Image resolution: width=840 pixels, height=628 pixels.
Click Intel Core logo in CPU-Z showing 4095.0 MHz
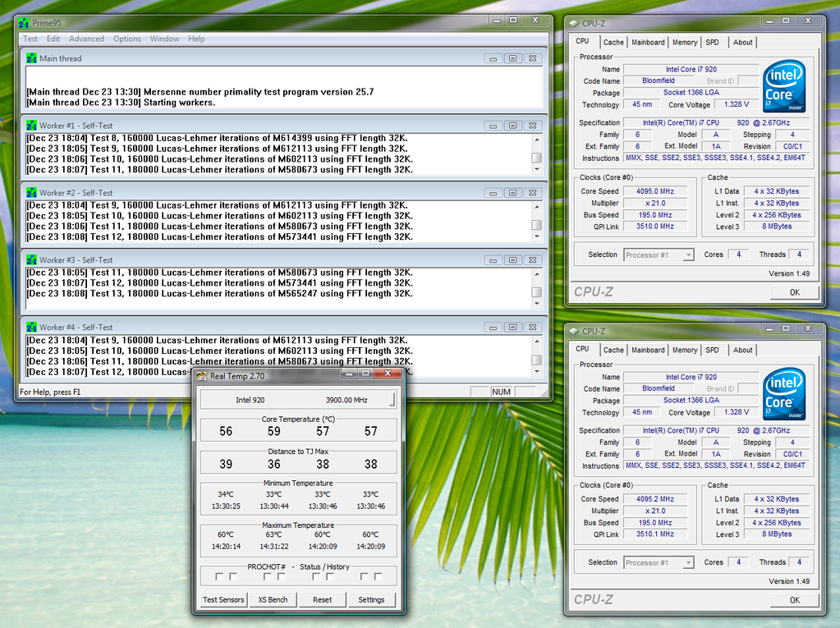point(783,86)
